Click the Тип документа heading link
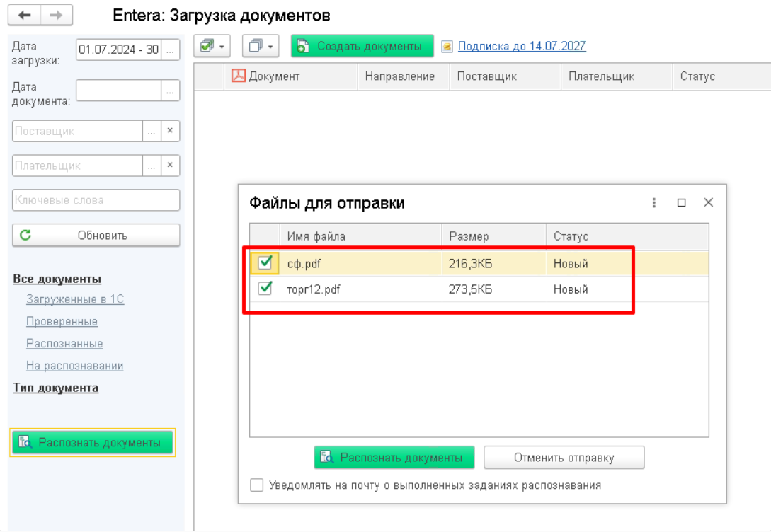This screenshot has height=532, width=771. (55, 388)
